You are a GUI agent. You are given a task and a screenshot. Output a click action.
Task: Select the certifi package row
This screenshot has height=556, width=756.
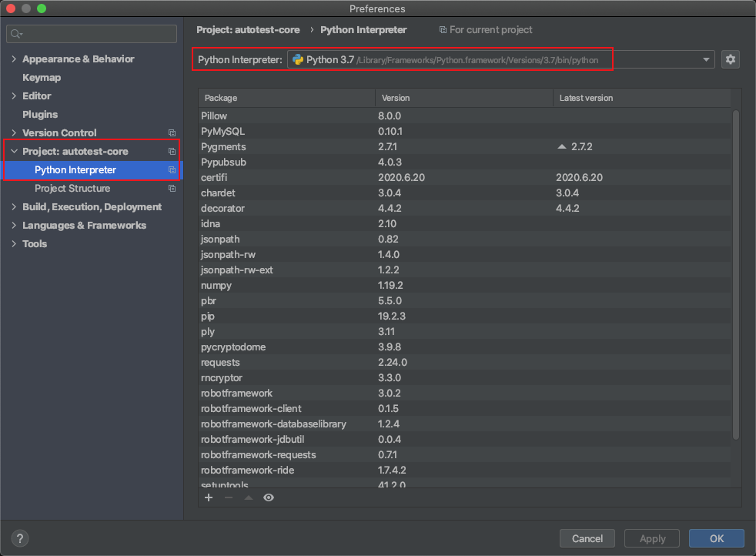point(464,177)
